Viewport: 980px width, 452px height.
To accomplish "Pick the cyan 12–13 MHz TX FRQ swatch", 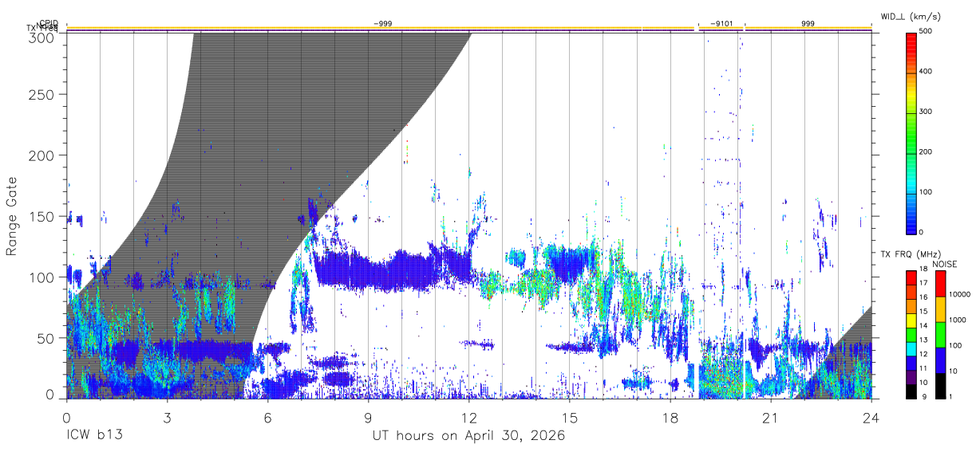I will (911, 348).
